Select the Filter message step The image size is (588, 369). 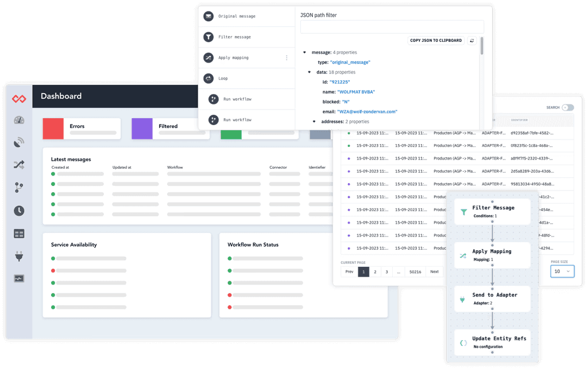point(247,37)
